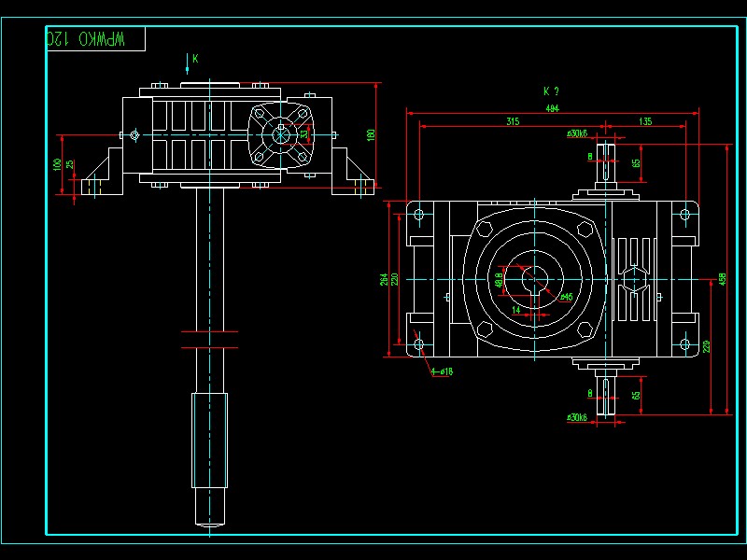Select the 'K ?' view title
The image size is (747, 560).
(x=551, y=91)
